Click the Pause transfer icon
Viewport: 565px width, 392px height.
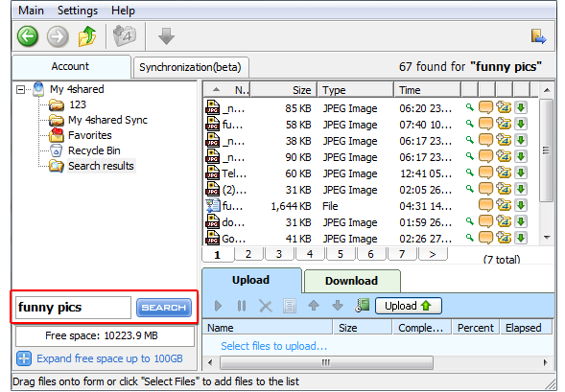tap(242, 306)
